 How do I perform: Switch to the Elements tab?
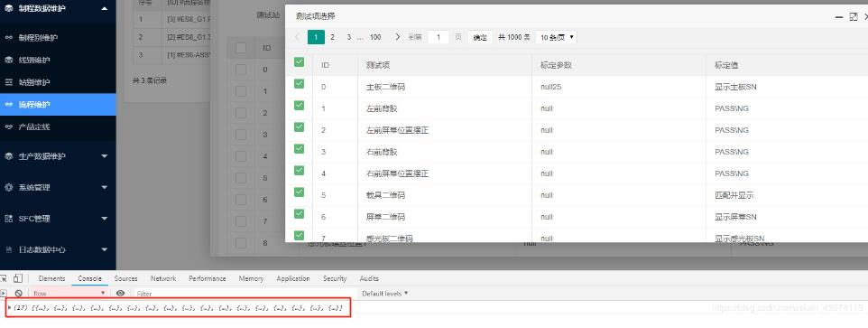pyautogui.click(x=52, y=278)
